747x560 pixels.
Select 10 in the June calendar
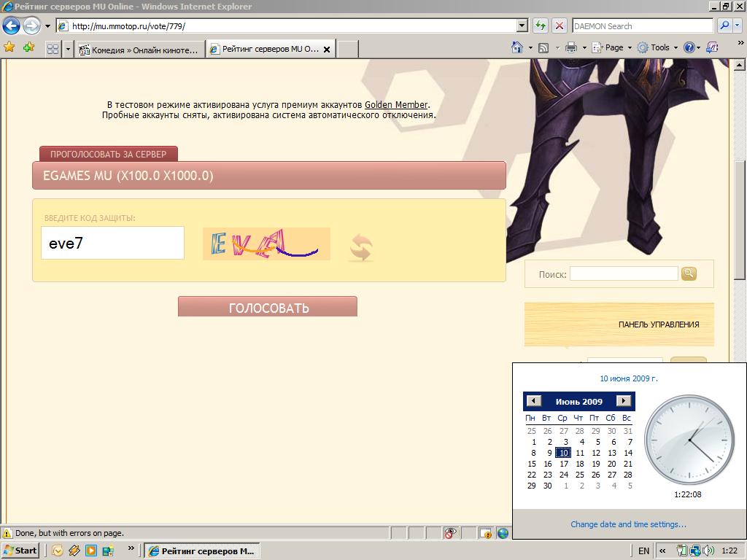pyautogui.click(x=564, y=453)
